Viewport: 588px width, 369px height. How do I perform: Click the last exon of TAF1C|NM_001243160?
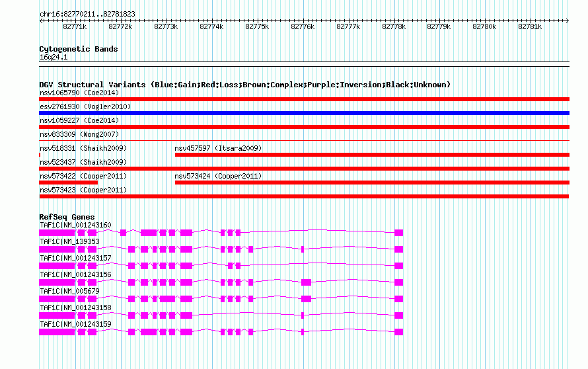coord(398,233)
